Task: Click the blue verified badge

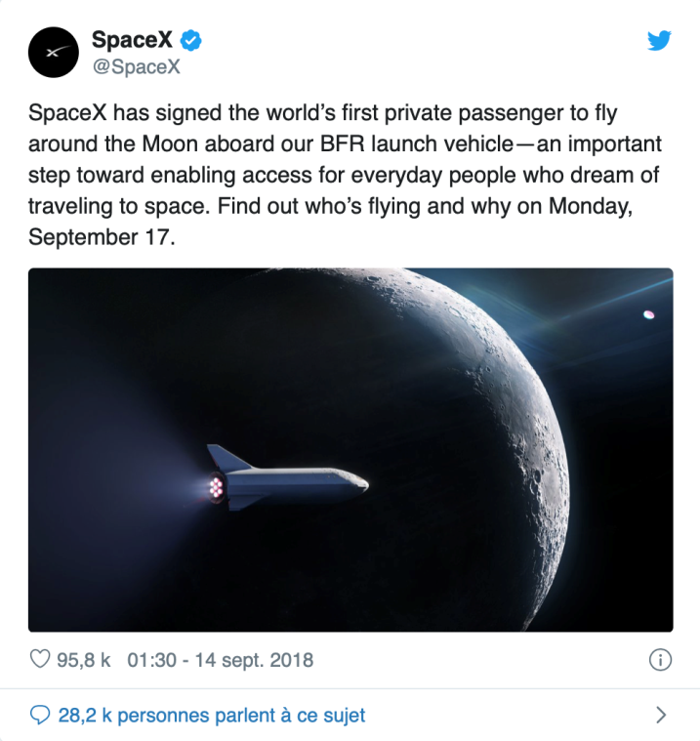Action: pos(191,40)
